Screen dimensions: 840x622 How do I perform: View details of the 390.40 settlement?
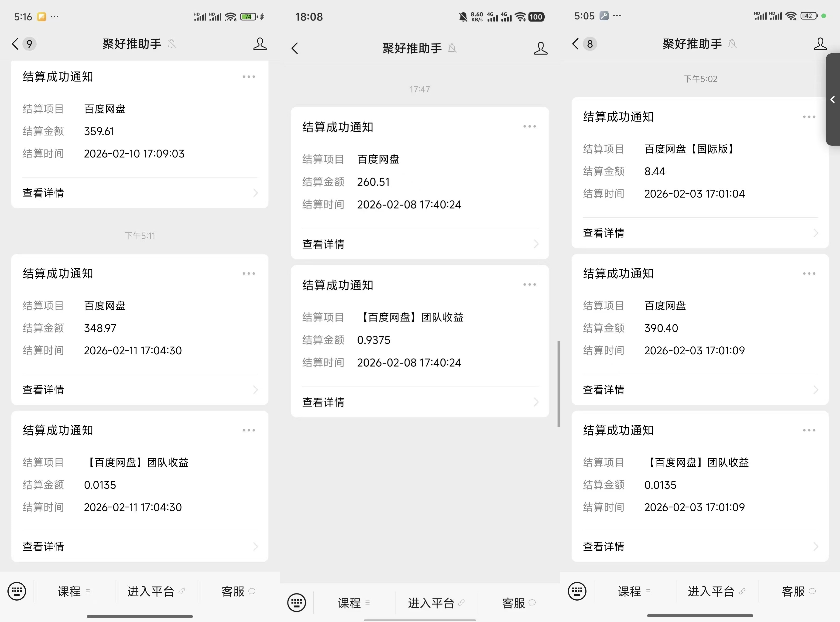tap(700, 390)
